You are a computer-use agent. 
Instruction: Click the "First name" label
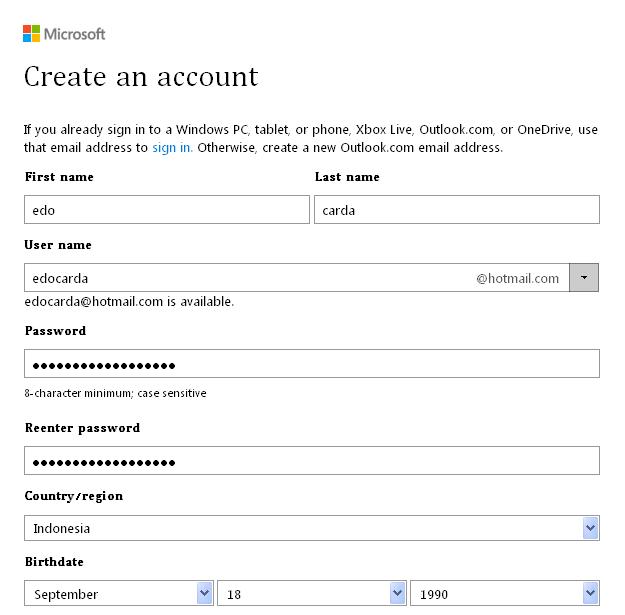[x=59, y=177]
